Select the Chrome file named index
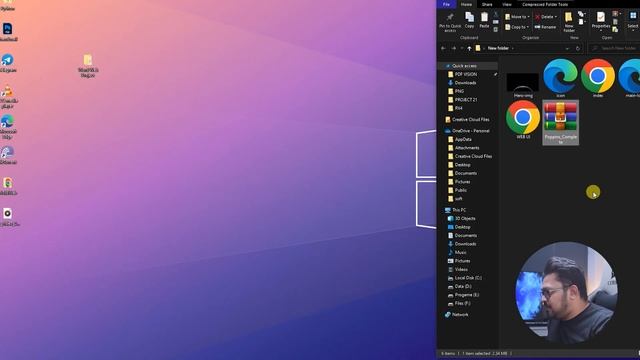 tap(598, 78)
